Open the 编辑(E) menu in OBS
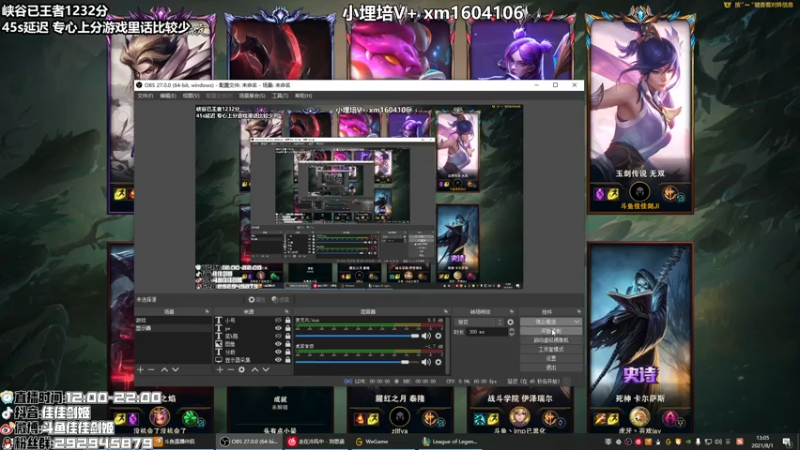Image resolution: width=800 pixels, height=450 pixels. (168, 96)
